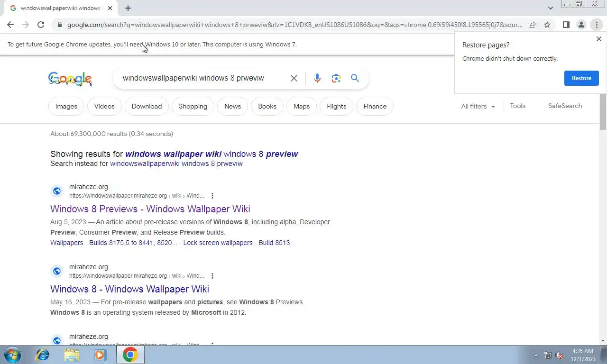Clear the search box text
This screenshot has width=607, height=364.
coord(294,78)
